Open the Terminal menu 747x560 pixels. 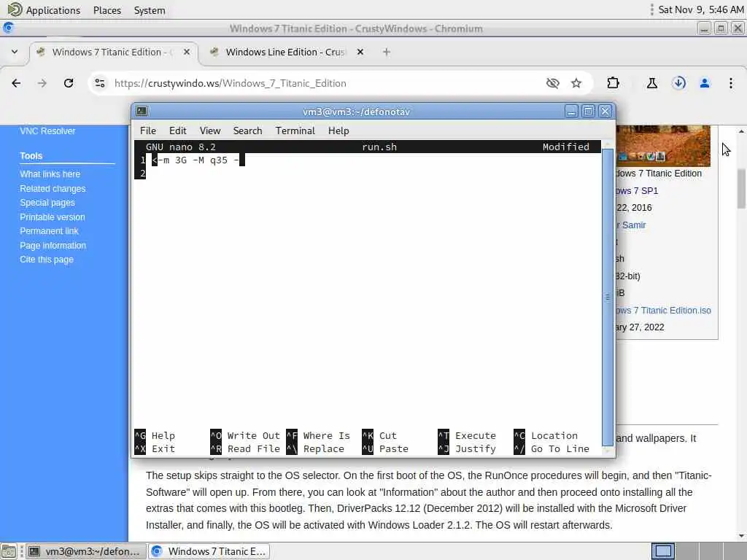tap(295, 131)
